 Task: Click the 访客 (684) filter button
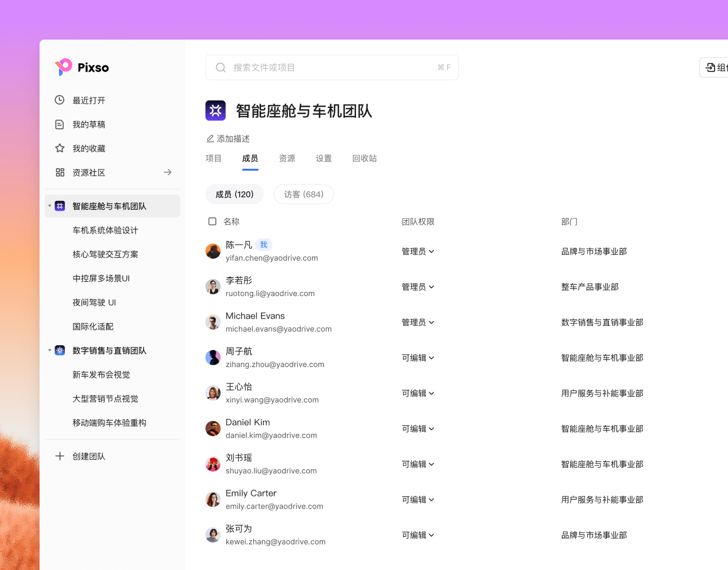(303, 194)
